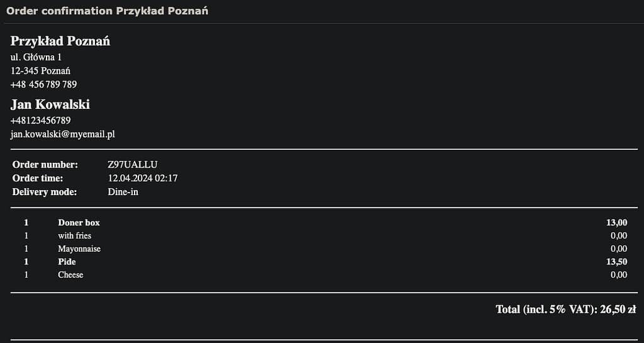Click the 'Order confirmation Przykład Poznań' title
Screen dimensions: 644x343
click(x=107, y=11)
